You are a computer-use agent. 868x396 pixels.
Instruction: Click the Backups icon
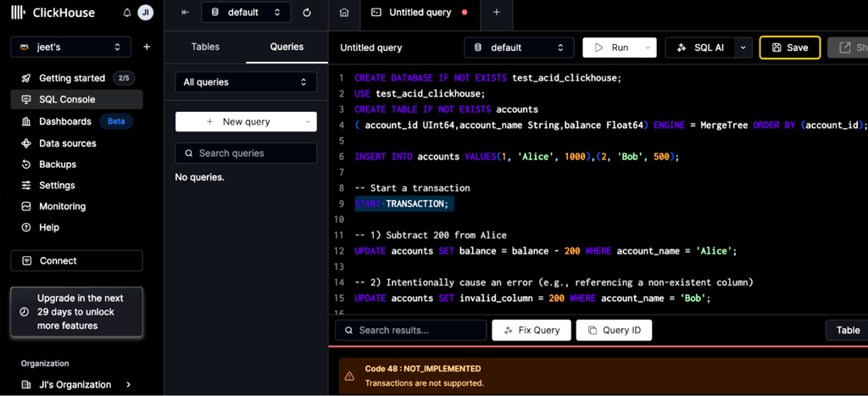(25, 165)
